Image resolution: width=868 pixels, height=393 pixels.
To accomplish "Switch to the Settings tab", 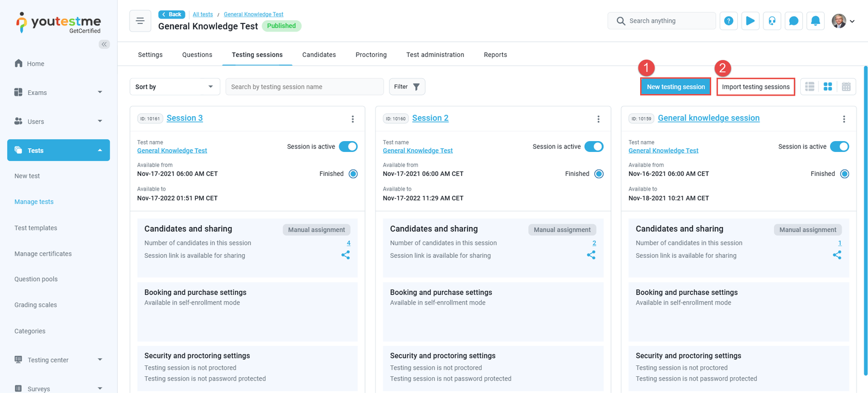I will [x=150, y=55].
